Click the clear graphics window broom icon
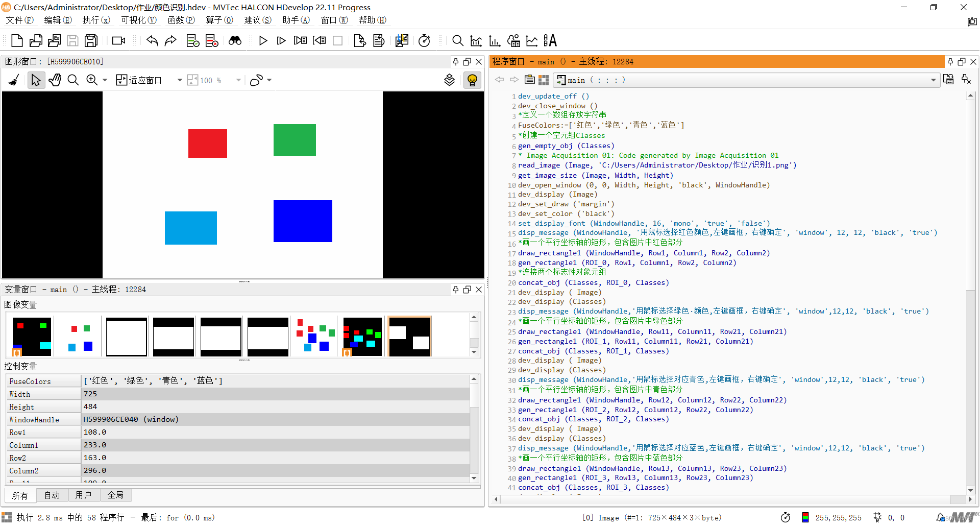 (x=14, y=80)
